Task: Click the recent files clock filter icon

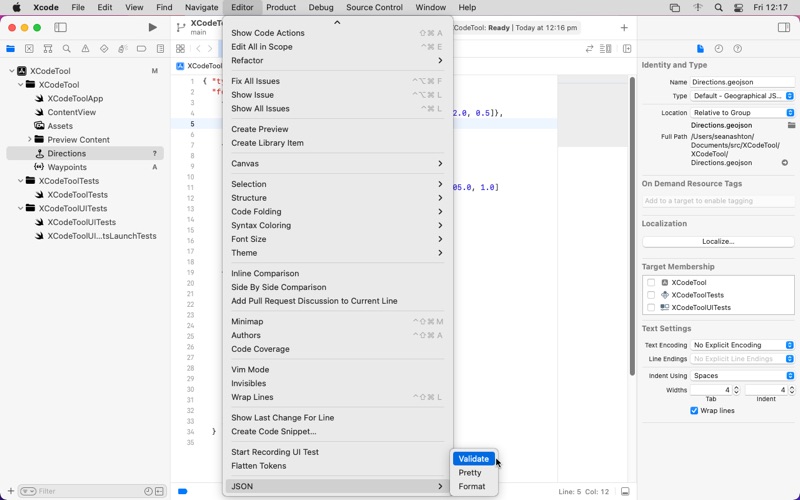Action: 148,491
